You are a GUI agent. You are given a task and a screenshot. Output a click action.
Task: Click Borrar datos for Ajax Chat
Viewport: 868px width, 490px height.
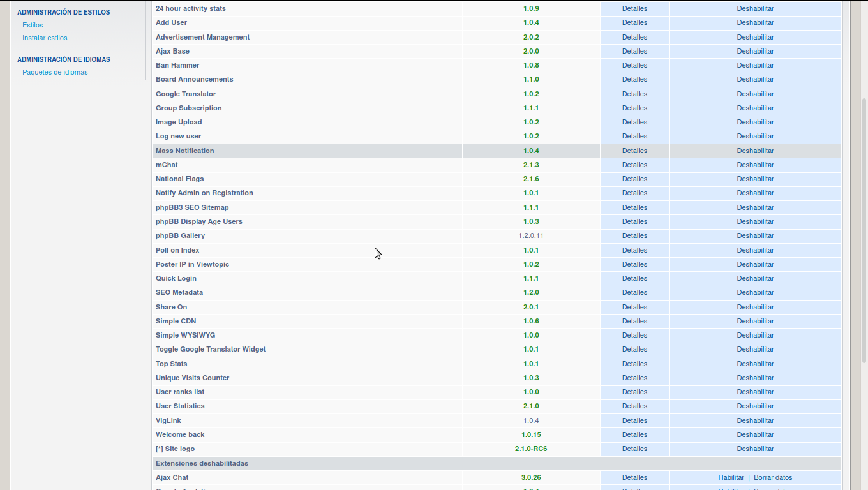pyautogui.click(x=773, y=477)
